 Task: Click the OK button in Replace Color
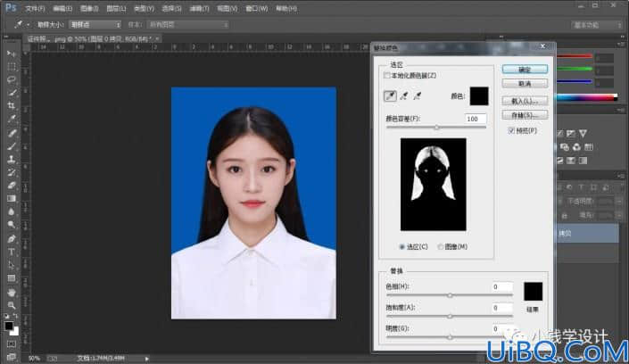coord(525,70)
